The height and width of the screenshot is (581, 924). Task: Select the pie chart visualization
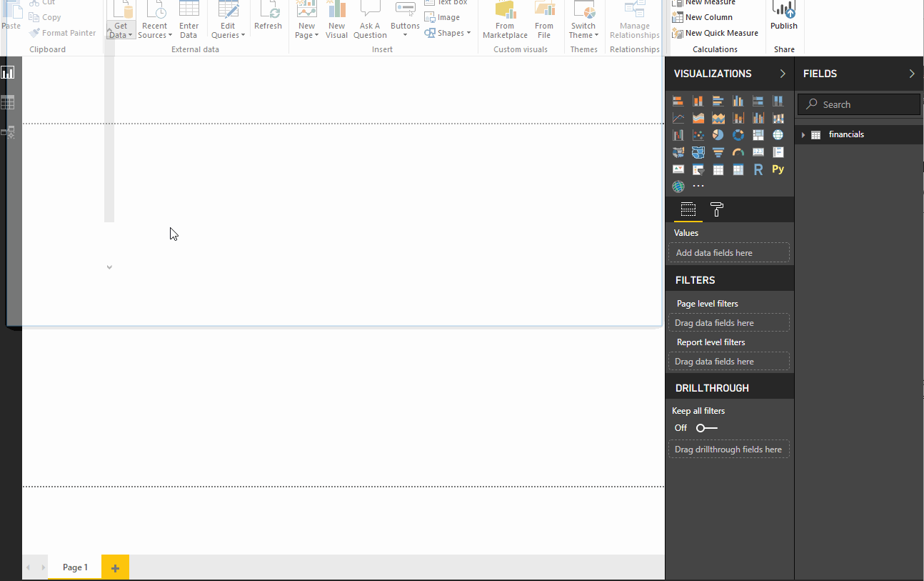[x=718, y=135]
